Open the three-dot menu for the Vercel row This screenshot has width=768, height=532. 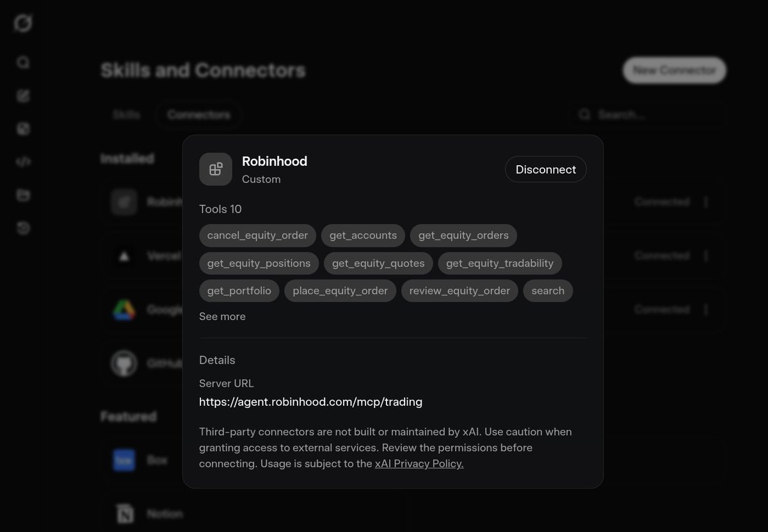pyautogui.click(x=706, y=255)
